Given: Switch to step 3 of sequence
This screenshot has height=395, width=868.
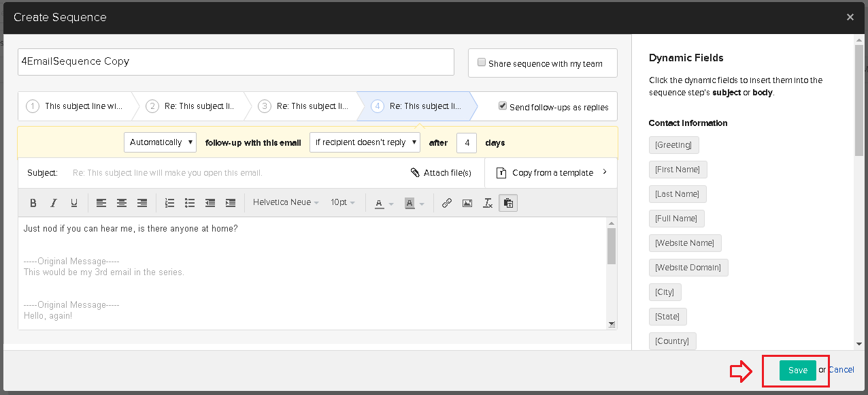Looking at the screenshot, I should (303, 106).
